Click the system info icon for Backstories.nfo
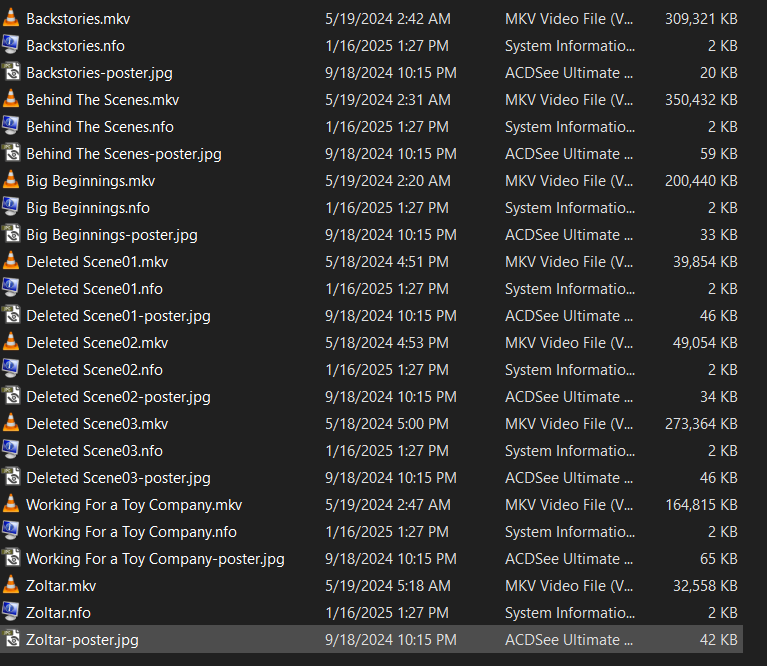 point(11,45)
